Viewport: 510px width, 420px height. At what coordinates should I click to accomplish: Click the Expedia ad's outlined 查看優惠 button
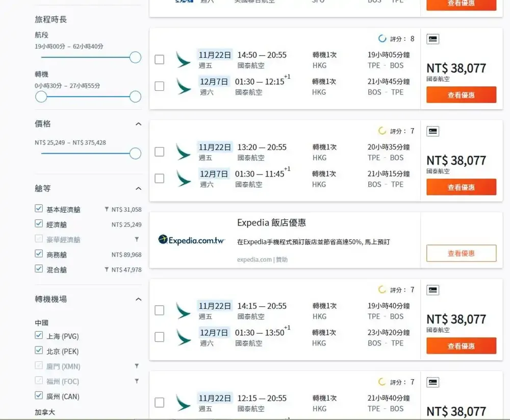coord(461,253)
